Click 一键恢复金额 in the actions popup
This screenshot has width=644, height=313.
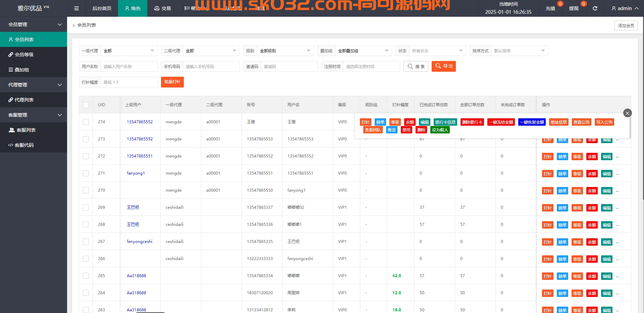tap(532, 122)
